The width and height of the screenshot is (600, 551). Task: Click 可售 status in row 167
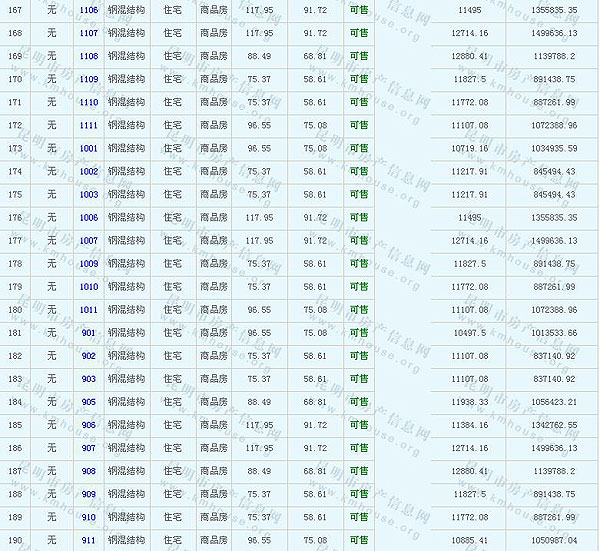[x=358, y=9]
